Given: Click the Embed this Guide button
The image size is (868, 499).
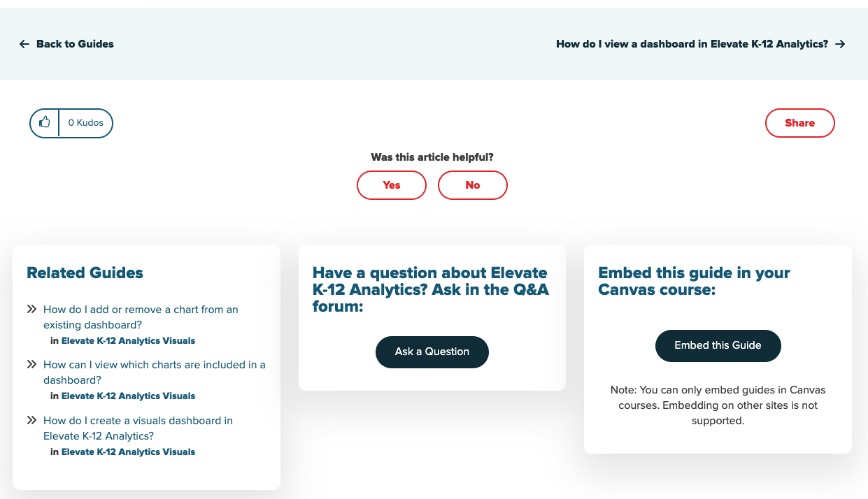Looking at the screenshot, I should click(718, 345).
